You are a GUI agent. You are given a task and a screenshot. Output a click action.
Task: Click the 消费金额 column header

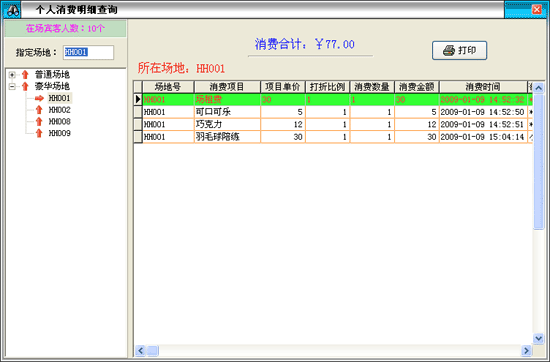[417, 87]
